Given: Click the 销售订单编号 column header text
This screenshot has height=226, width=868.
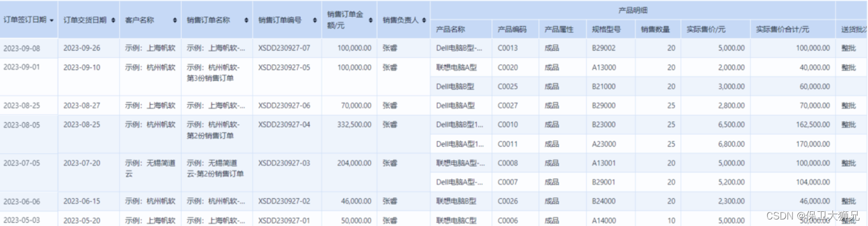Looking at the screenshot, I should [x=280, y=20].
